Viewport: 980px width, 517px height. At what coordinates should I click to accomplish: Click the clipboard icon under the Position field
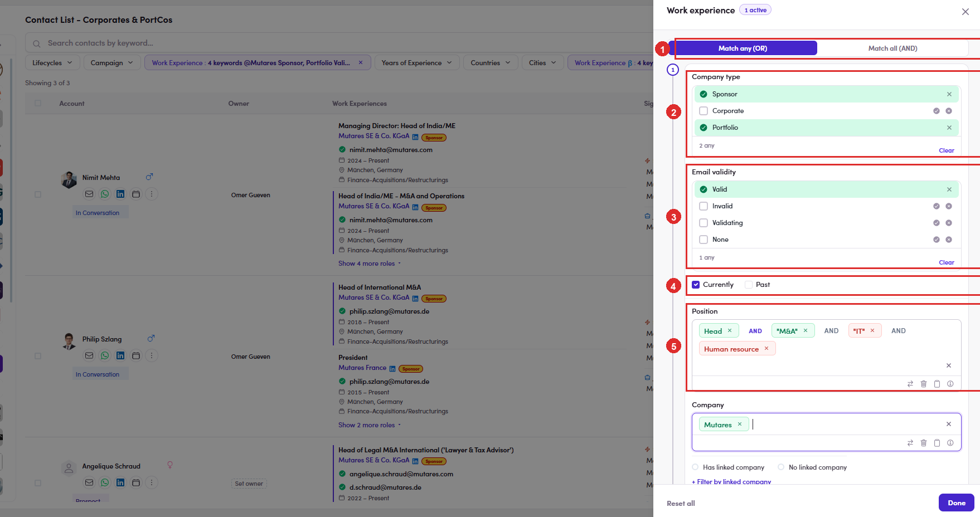pos(937,384)
